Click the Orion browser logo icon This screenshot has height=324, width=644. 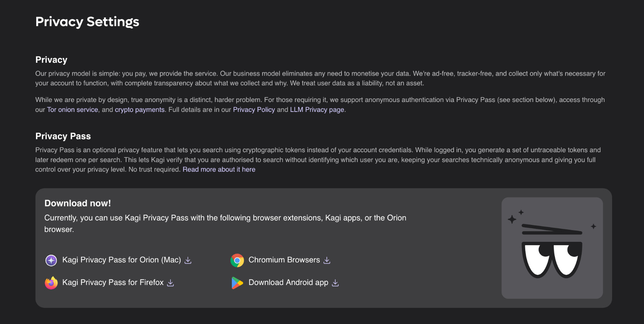point(51,261)
